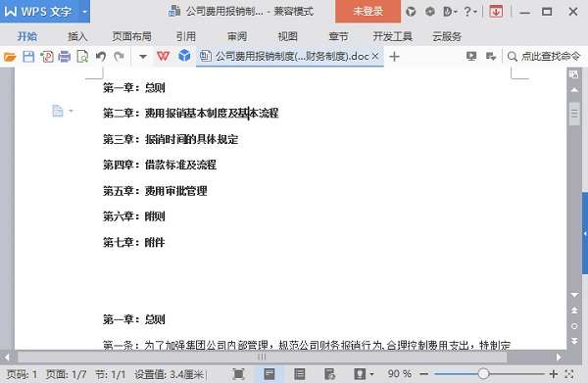The width and height of the screenshot is (588, 383).
Task: Print the document using the printer icon
Action: click(x=65, y=57)
